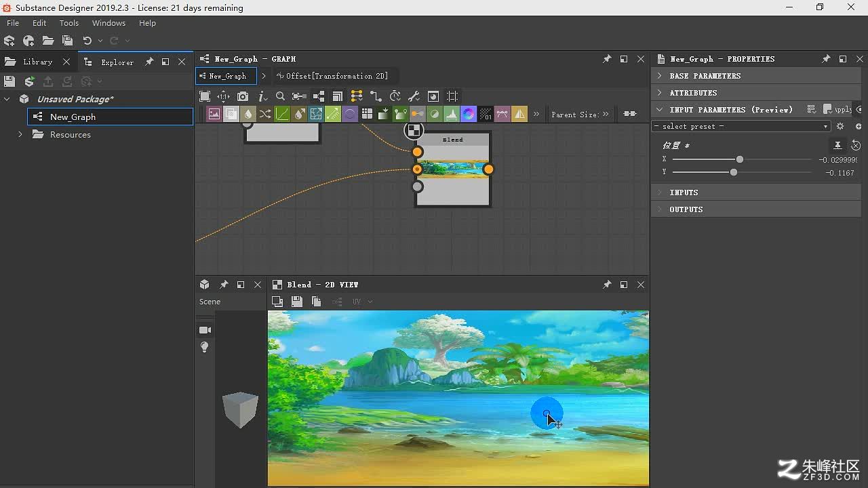The width and height of the screenshot is (868, 488).
Task: Toggle the 3D view light bulb icon
Action: pyautogui.click(x=204, y=347)
